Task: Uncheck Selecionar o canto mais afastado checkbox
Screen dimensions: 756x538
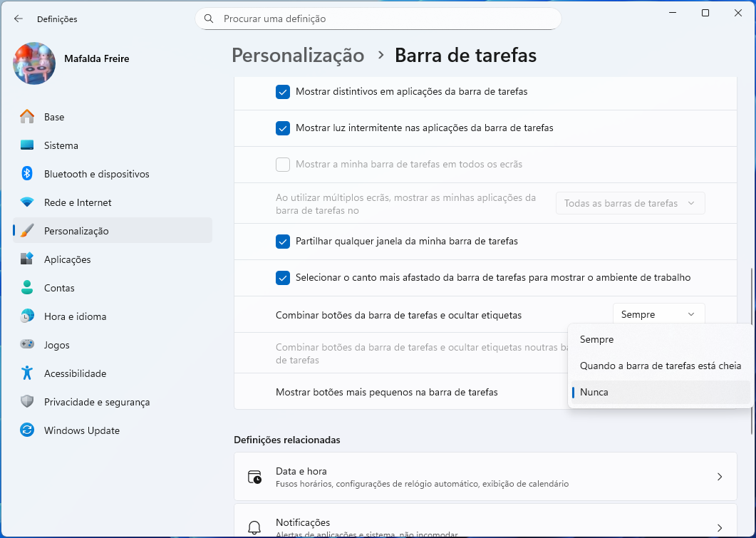Action: pyautogui.click(x=283, y=278)
